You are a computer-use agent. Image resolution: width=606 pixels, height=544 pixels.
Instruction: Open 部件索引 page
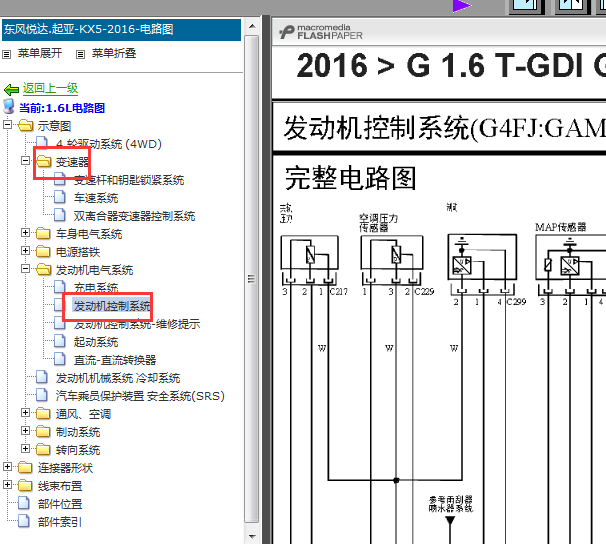pos(60,522)
